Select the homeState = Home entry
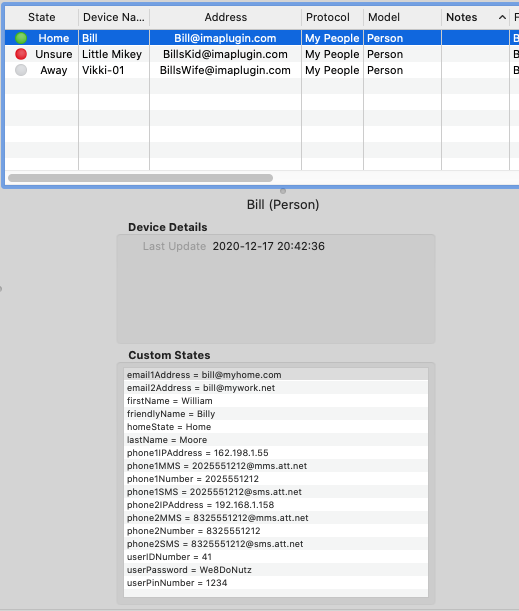 point(276,427)
